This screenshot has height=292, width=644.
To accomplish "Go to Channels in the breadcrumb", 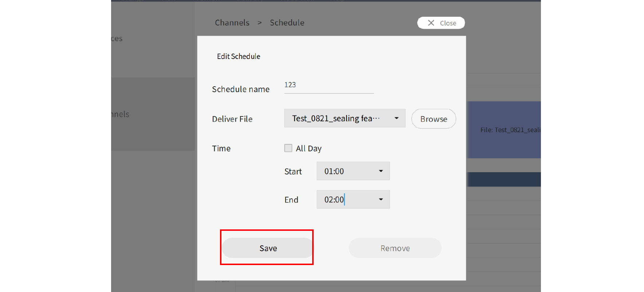I will [x=232, y=23].
